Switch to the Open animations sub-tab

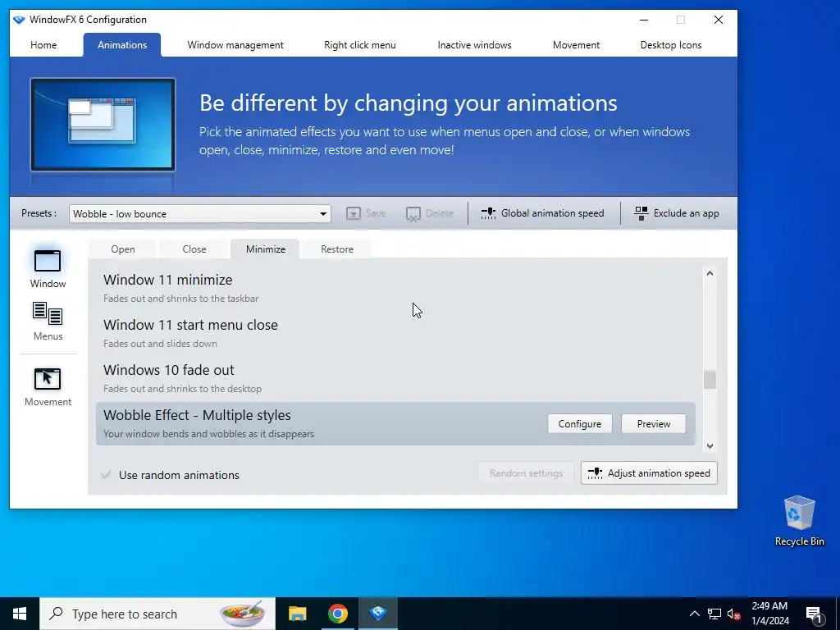click(x=123, y=249)
